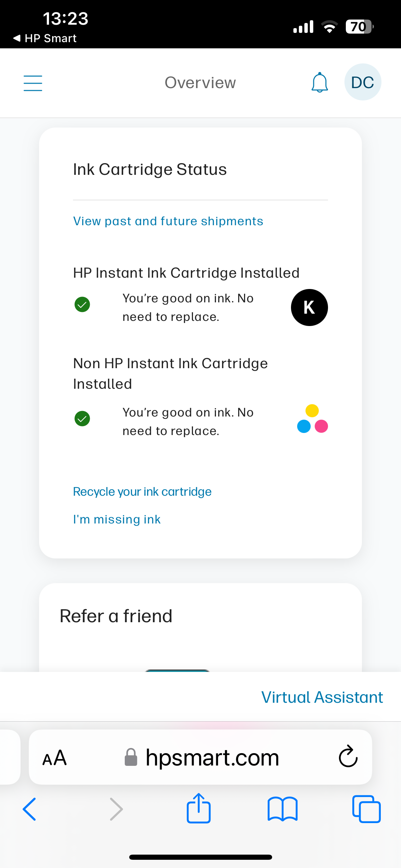Tap the DC account avatar
The height and width of the screenshot is (868, 401).
click(x=363, y=82)
